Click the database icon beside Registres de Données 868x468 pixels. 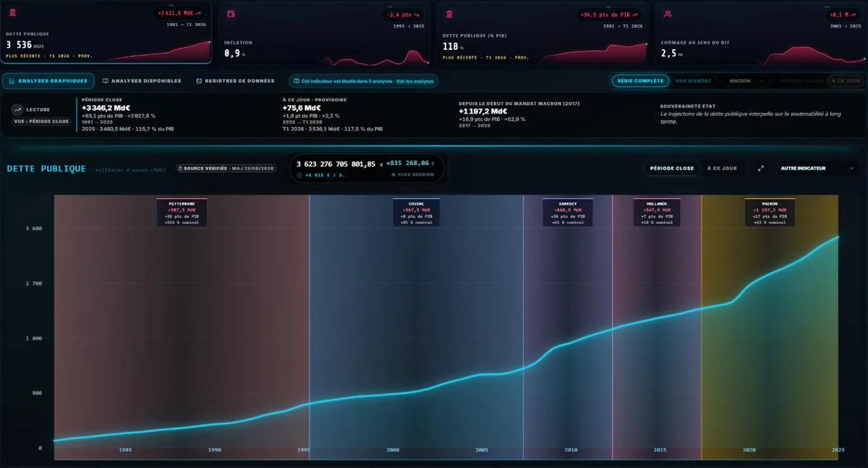click(x=199, y=81)
